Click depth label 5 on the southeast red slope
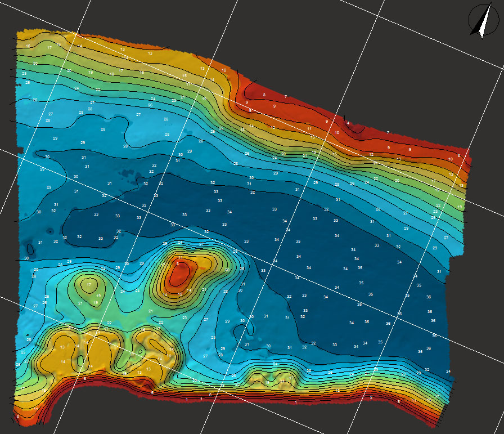The image size is (504, 434). click(x=399, y=401)
